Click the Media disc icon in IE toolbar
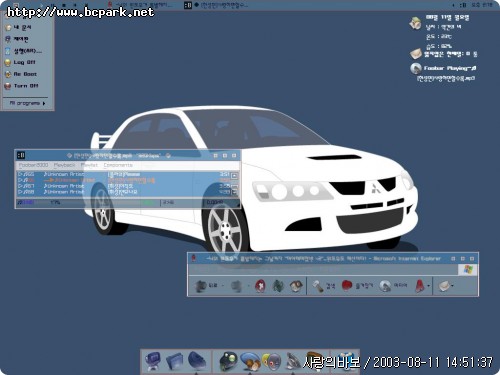The image size is (500, 375). tap(385, 286)
